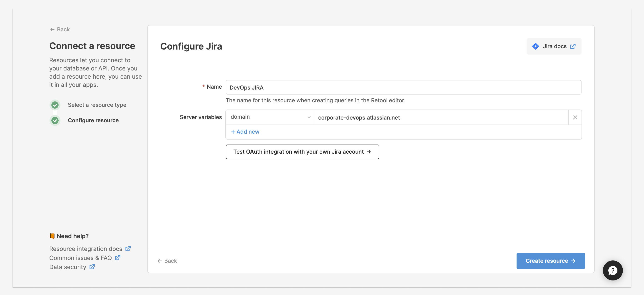Click the Name field help description text
644x295 pixels.
316,100
